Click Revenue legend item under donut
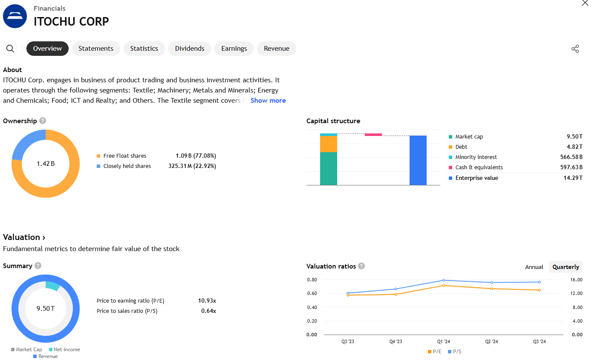 (45, 356)
